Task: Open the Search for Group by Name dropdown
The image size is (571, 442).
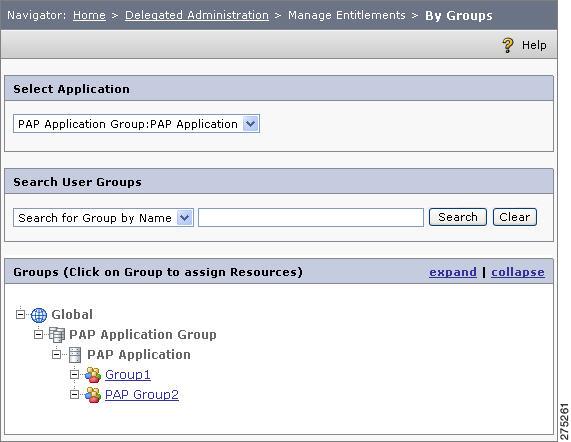Action: pos(103,218)
